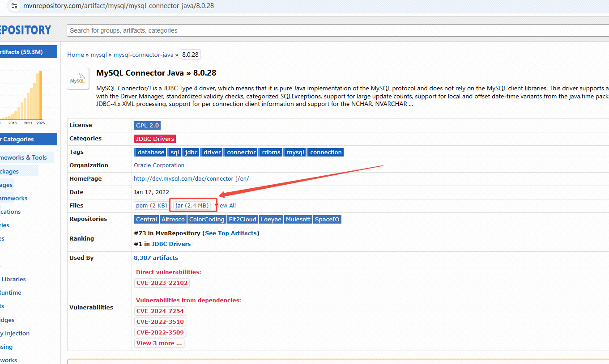Viewport: 609px width, 364px height.
Task: Expand View 3 more vulnerabilities
Action: click(159, 343)
